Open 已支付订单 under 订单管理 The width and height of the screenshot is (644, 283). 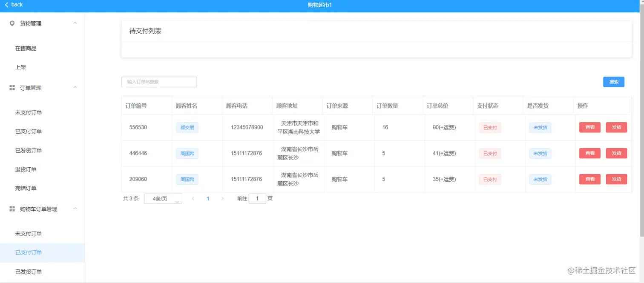(43, 131)
